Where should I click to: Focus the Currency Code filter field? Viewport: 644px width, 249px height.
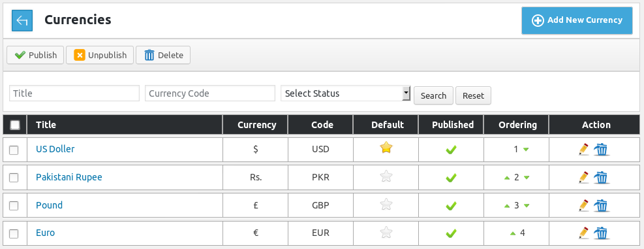210,93
